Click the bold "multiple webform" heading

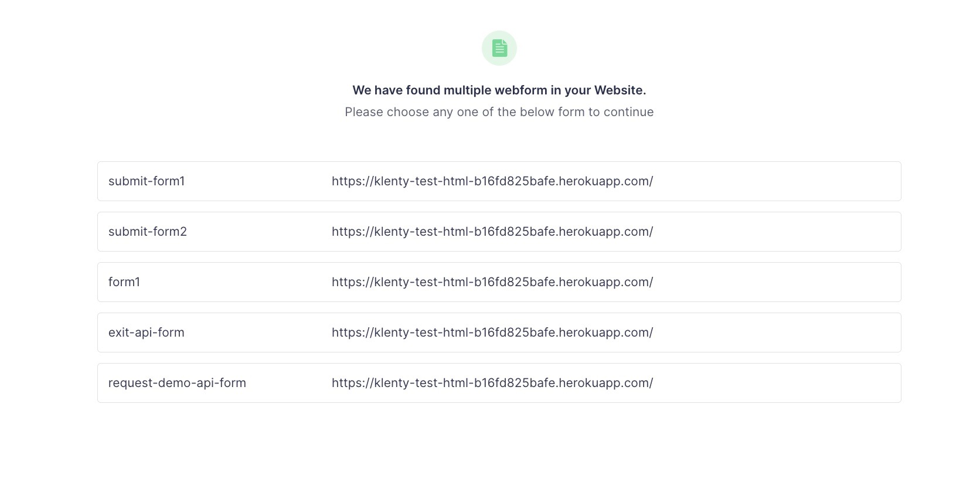pyautogui.click(x=499, y=90)
